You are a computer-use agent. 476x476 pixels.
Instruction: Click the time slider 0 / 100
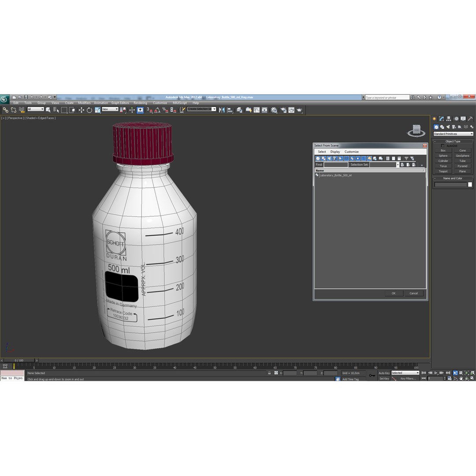[x=19, y=361]
